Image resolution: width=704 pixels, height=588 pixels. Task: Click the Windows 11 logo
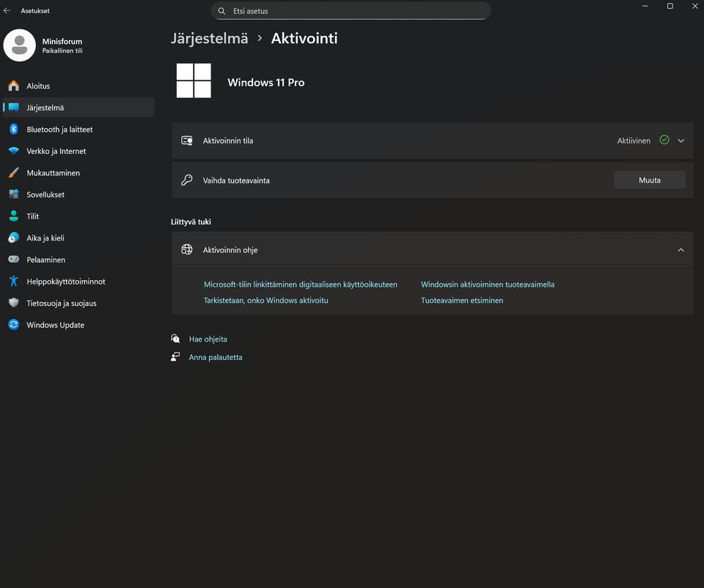pyautogui.click(x=194, y=81)
